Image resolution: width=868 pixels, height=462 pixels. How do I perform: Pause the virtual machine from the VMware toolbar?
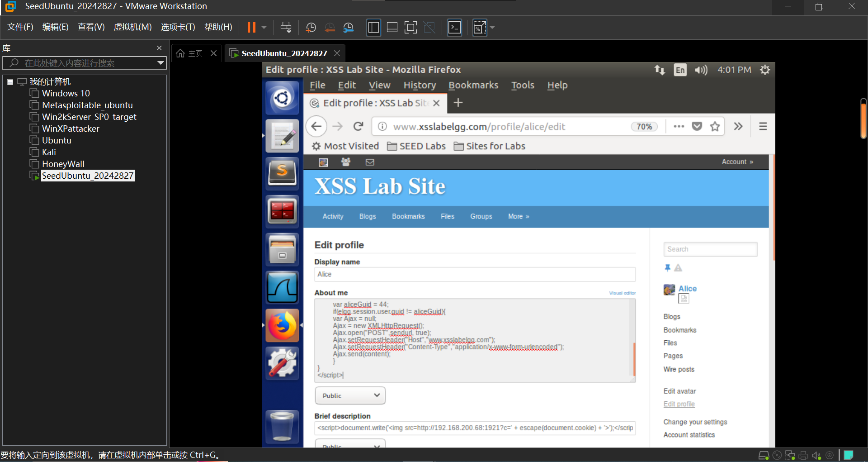pyautogui.click(x=251, y=28)
